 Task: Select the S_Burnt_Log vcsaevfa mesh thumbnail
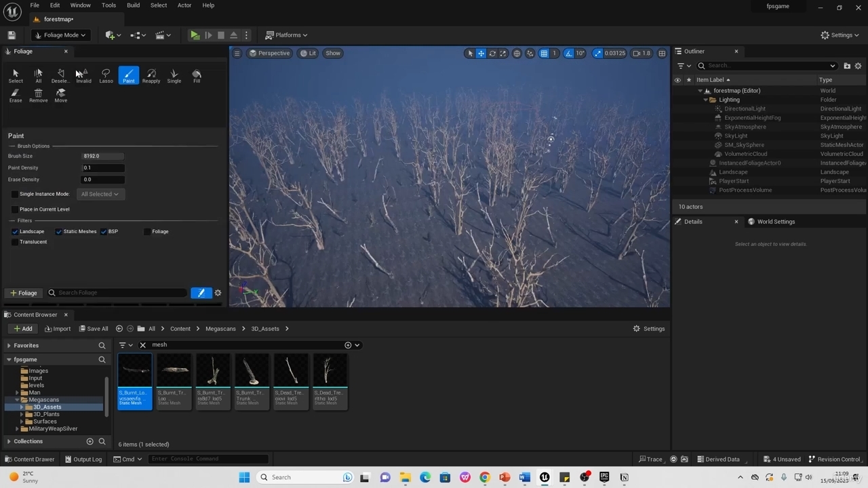coord(134,382)
